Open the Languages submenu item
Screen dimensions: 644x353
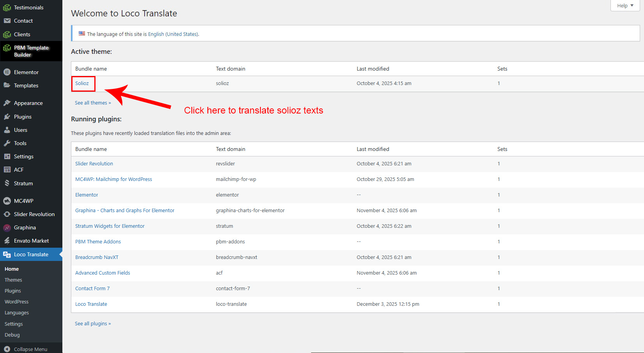click(x=17, y=313)
